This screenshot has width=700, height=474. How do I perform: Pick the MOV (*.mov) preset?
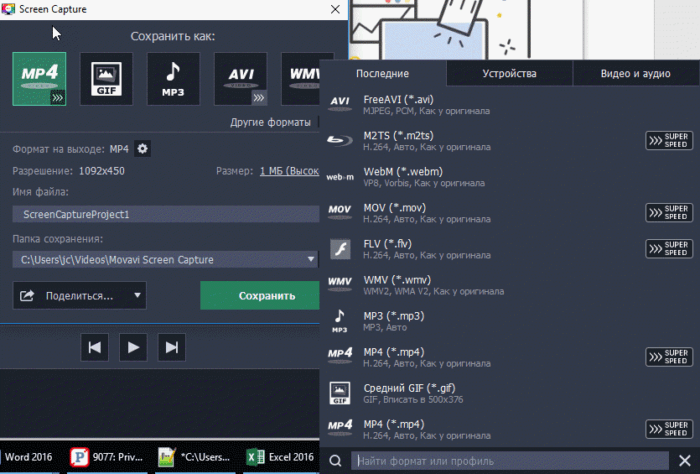[510, 213]
